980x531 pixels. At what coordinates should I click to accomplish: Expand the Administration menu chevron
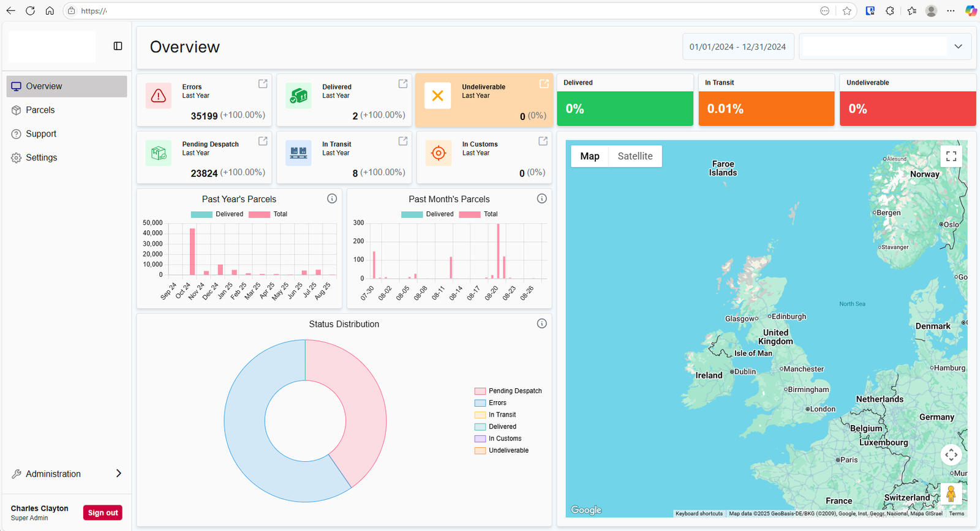(x=119, y=473)
